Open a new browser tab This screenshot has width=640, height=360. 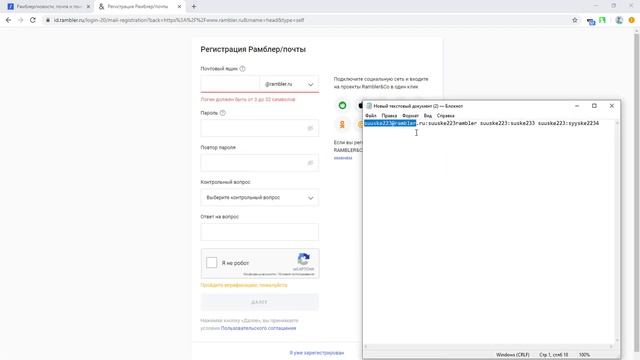tap(194, 7)
